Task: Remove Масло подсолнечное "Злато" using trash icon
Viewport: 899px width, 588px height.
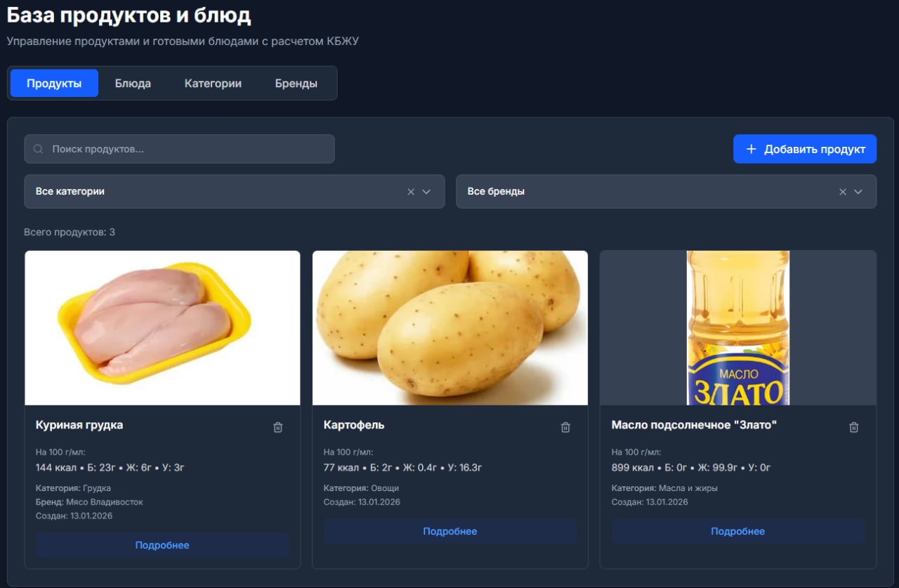Action: 853,427
